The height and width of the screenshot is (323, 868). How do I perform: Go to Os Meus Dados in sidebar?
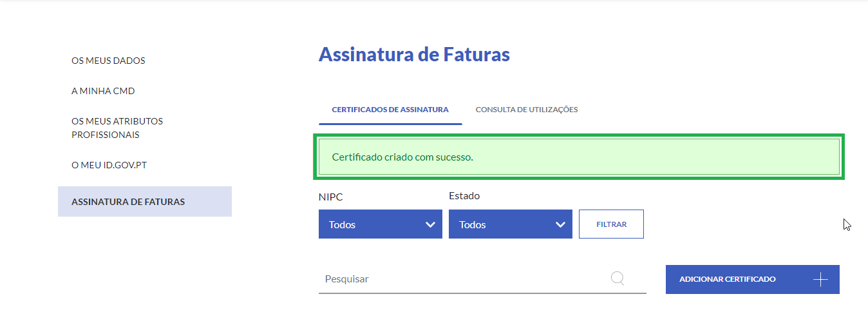108,61
